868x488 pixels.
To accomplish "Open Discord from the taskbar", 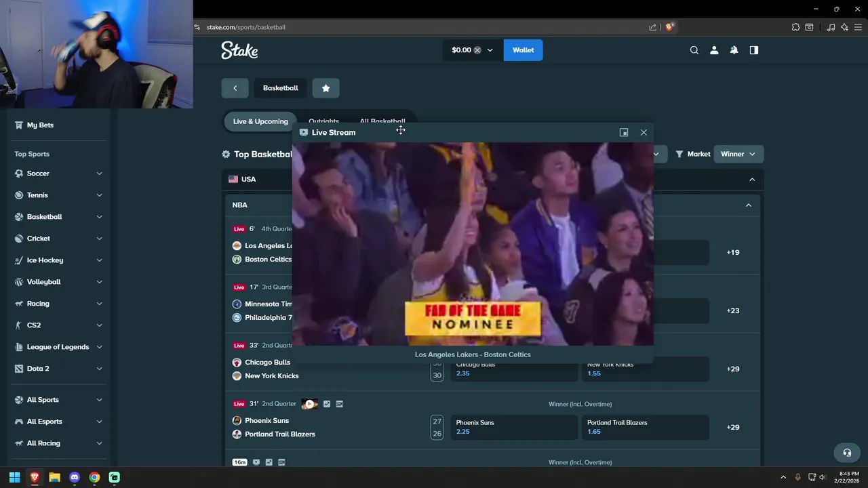I will click(x=75, y=477).
